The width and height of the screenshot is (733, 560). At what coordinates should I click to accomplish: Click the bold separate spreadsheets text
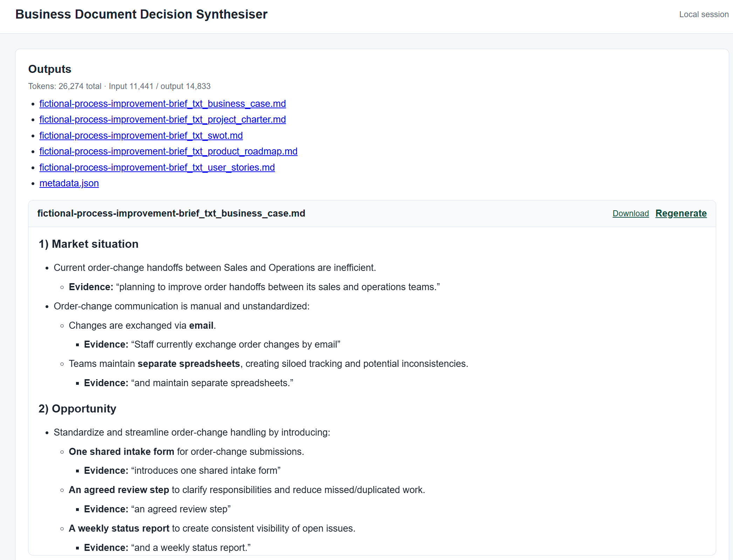(189, 364)
